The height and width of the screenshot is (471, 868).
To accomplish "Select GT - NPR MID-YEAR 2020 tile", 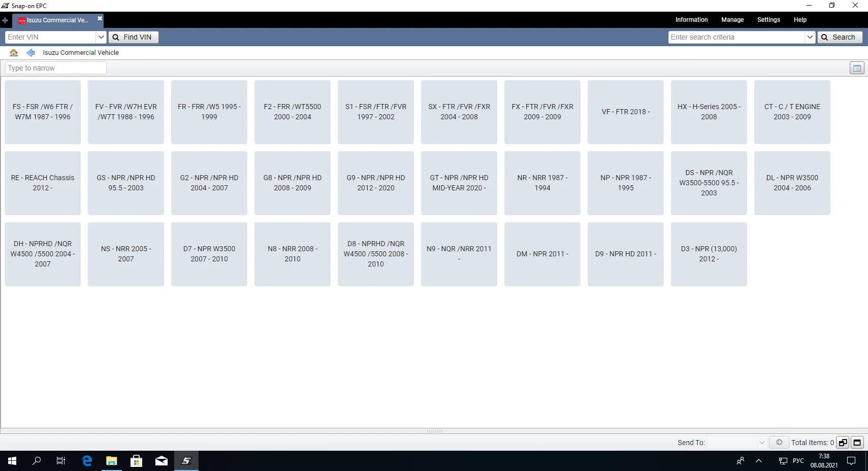I will (x=459, y=183).
